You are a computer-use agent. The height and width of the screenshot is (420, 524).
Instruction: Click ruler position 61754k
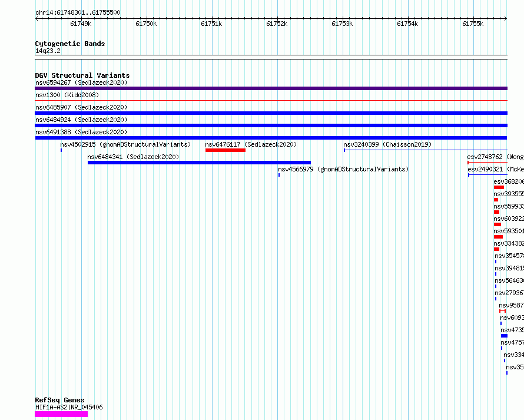[407, 24]
